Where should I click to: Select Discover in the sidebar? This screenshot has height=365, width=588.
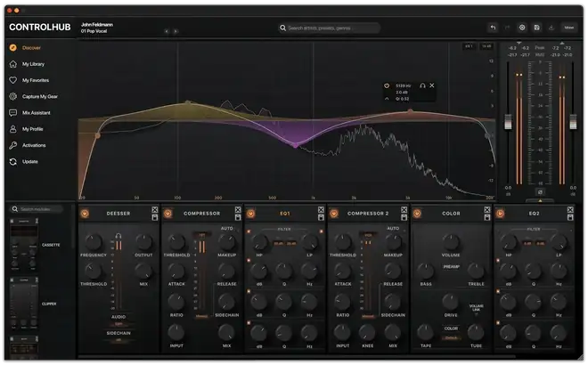[31, 47]
